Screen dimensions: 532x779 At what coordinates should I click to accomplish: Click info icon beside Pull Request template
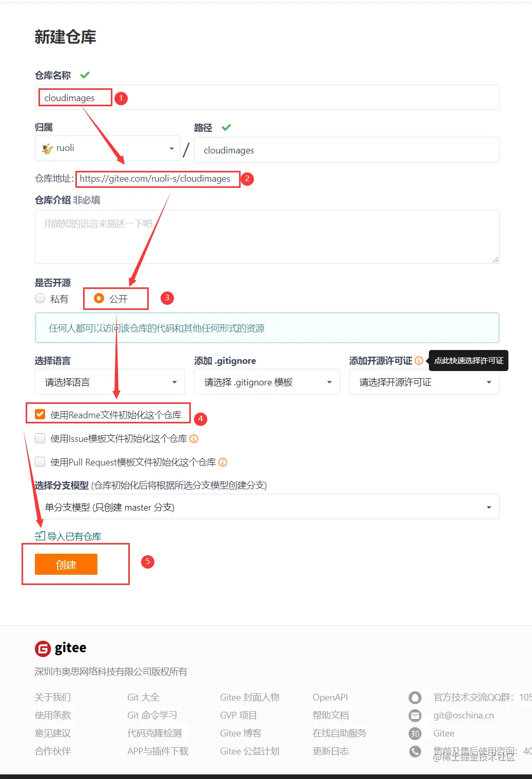[223, 462]
